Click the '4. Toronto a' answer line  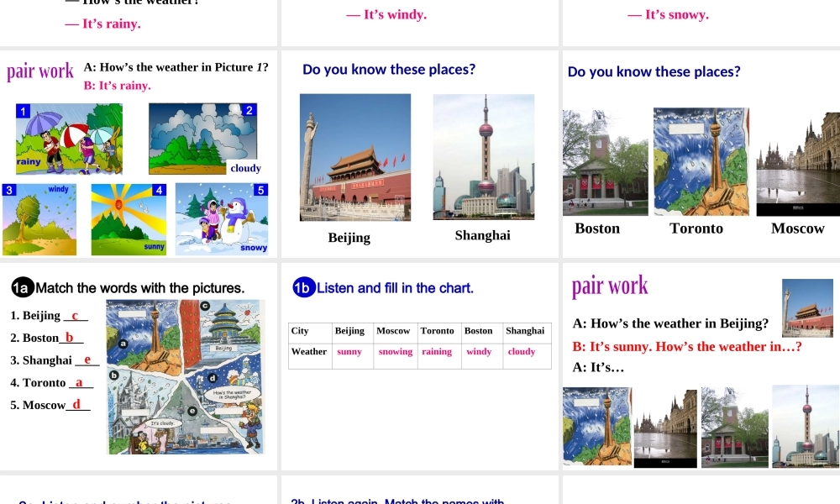click(x=51, y=382)
